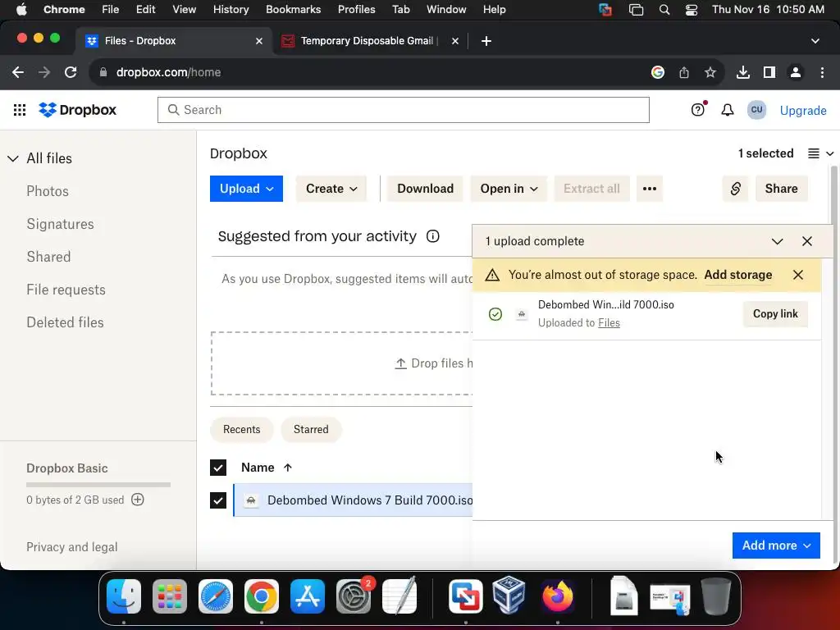Open the Shared sidebar item

(x=48, y=257)
